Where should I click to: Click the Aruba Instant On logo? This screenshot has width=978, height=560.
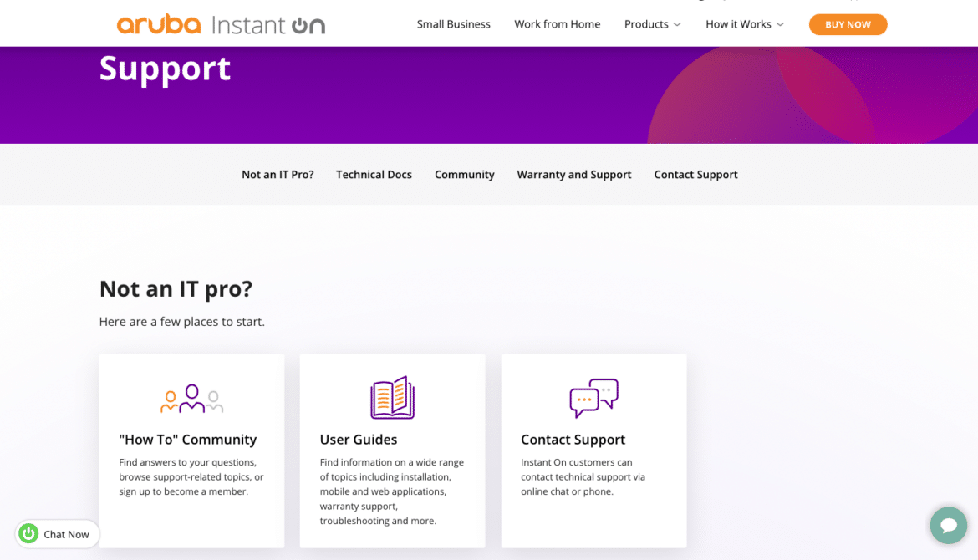[x=221, y=24]
